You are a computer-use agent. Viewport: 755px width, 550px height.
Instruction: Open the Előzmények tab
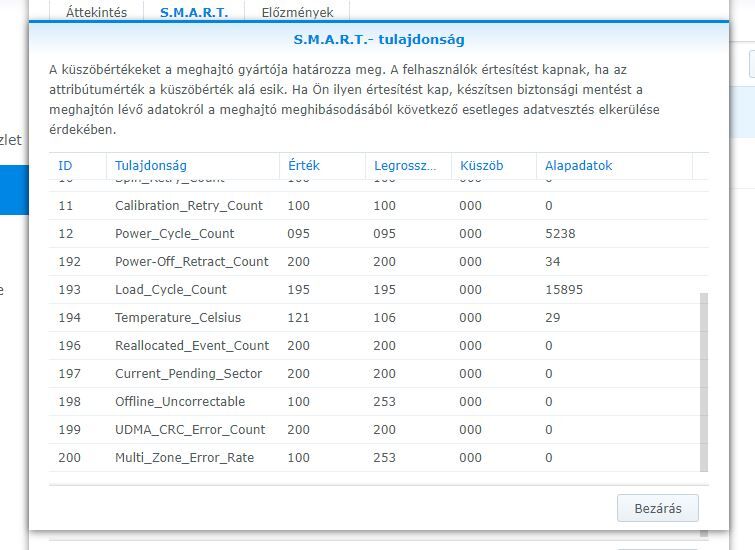click(x=297, y=12)
